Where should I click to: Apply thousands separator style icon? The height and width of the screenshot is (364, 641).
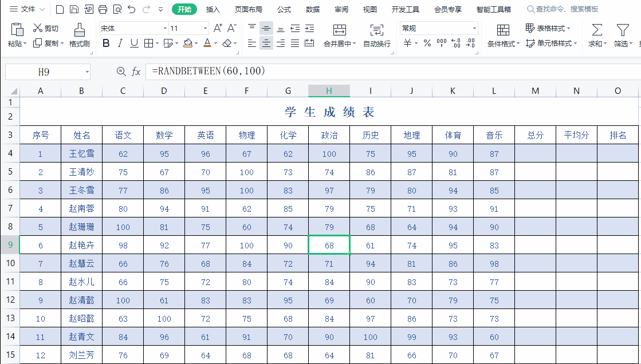[442, 43]
